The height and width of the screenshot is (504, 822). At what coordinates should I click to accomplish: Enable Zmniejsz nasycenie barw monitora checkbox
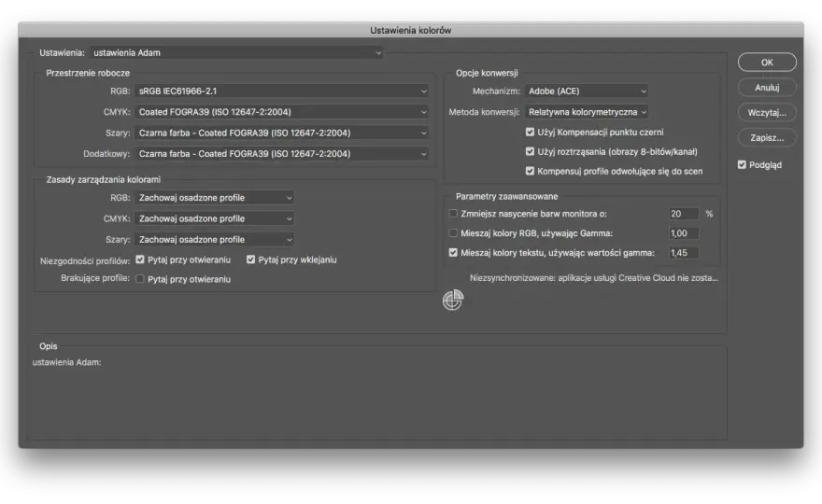453,214
